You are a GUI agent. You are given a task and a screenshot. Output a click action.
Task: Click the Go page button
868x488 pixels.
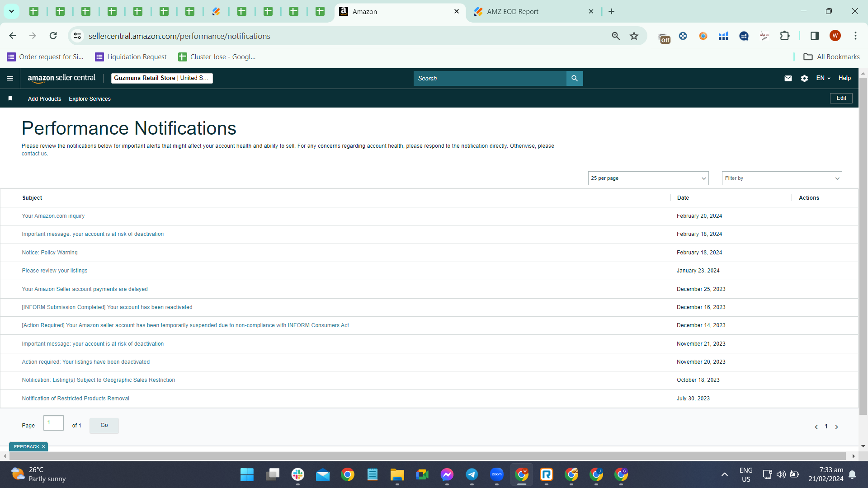click(x=104, y=425)
